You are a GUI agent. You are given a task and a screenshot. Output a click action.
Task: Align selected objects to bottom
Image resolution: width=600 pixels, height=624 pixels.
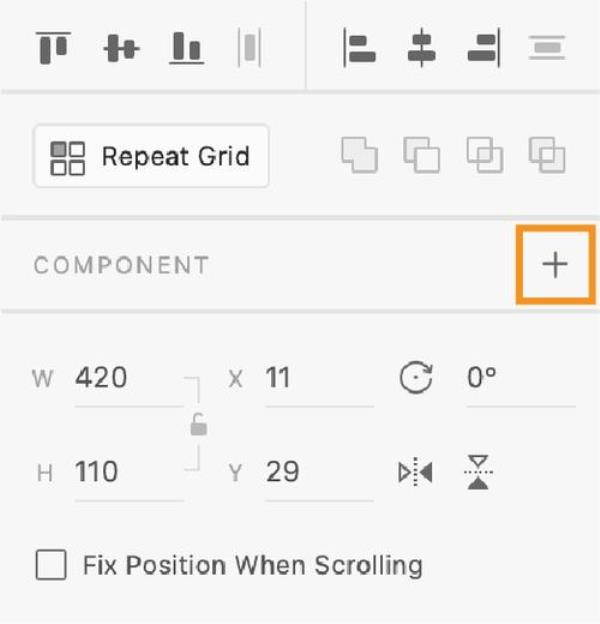pos(187,48)
